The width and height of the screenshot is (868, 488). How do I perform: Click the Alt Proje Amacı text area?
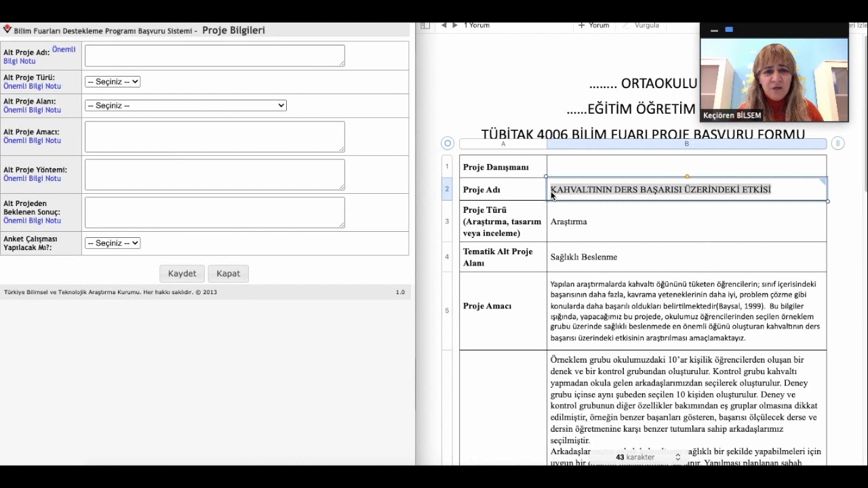(x=214, y=137)
